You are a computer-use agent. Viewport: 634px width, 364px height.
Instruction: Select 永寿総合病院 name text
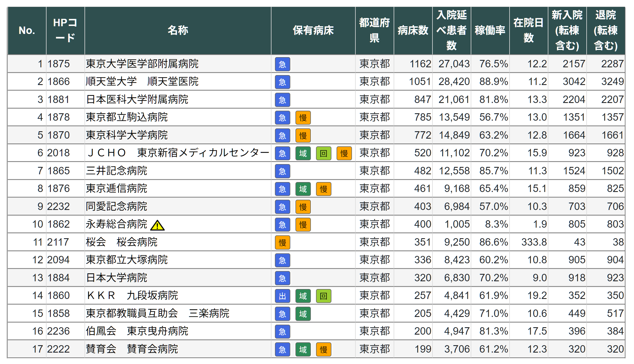coord(116,224)
